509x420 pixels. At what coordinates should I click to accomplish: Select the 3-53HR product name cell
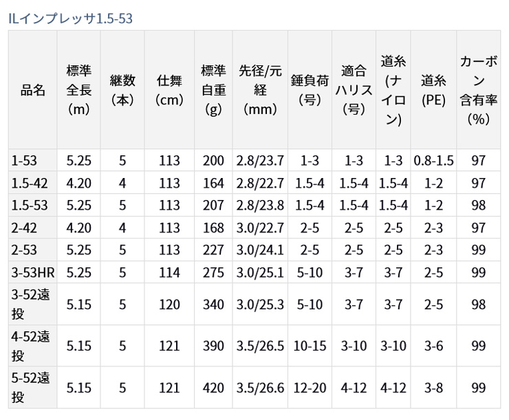(32, 273)
